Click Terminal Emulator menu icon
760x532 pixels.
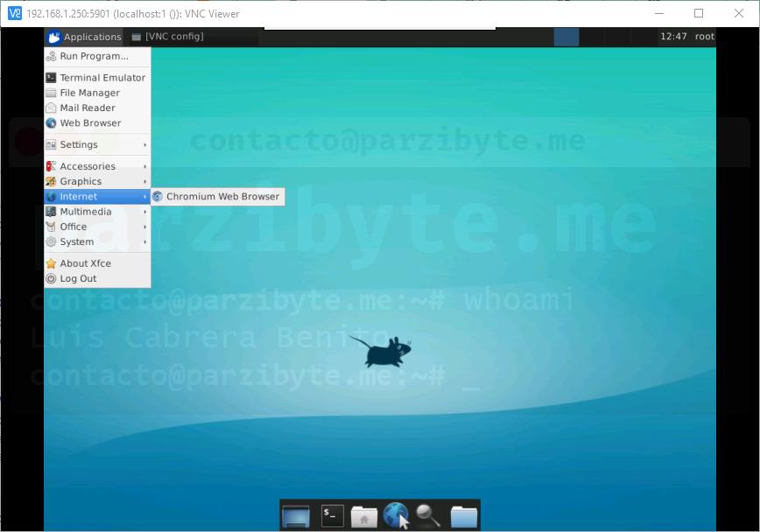(x=51, y=78)
